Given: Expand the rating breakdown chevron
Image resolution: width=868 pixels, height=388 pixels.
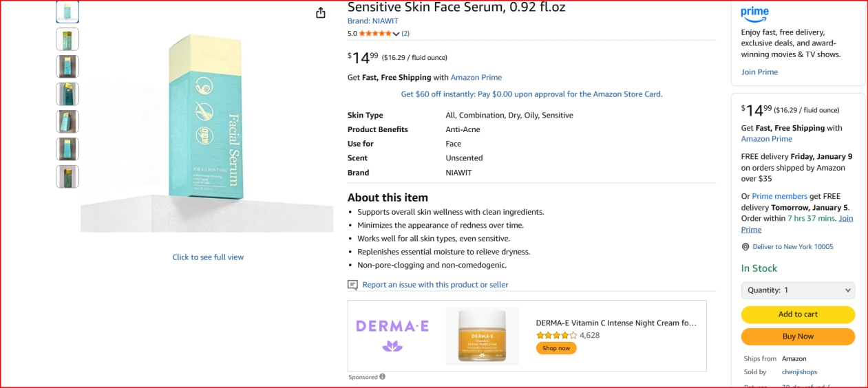Looking at the screenshot, I should [x=396, y=34].
